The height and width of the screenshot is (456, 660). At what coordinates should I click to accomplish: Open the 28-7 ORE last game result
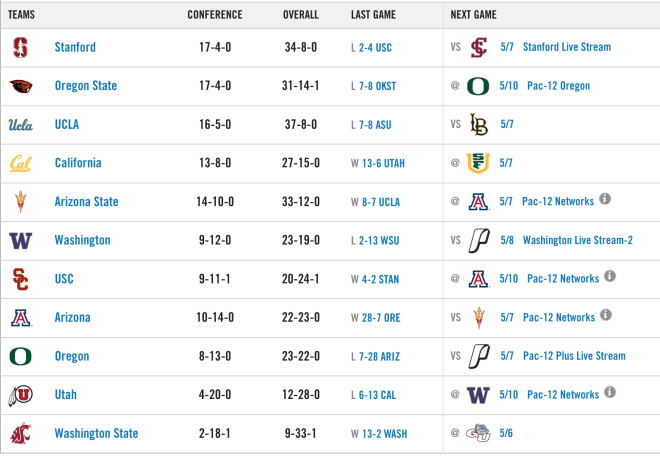(381, 318)
